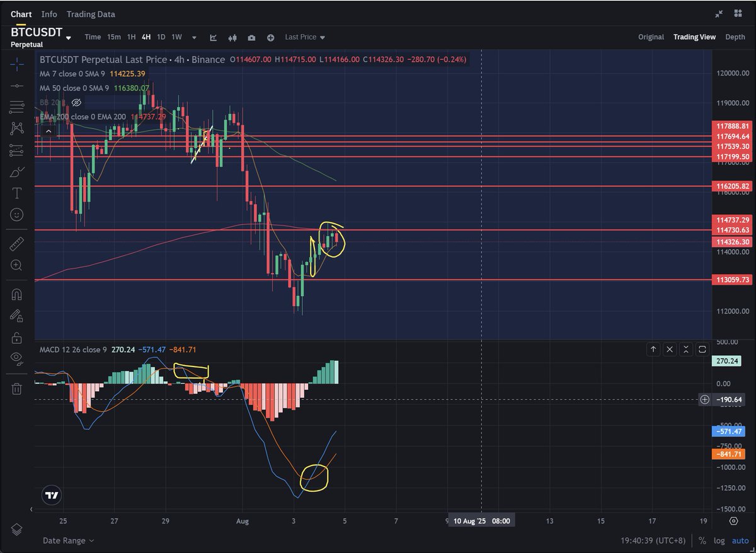
Task: Toggle the auto scale
Action: (x=740, y=540)
